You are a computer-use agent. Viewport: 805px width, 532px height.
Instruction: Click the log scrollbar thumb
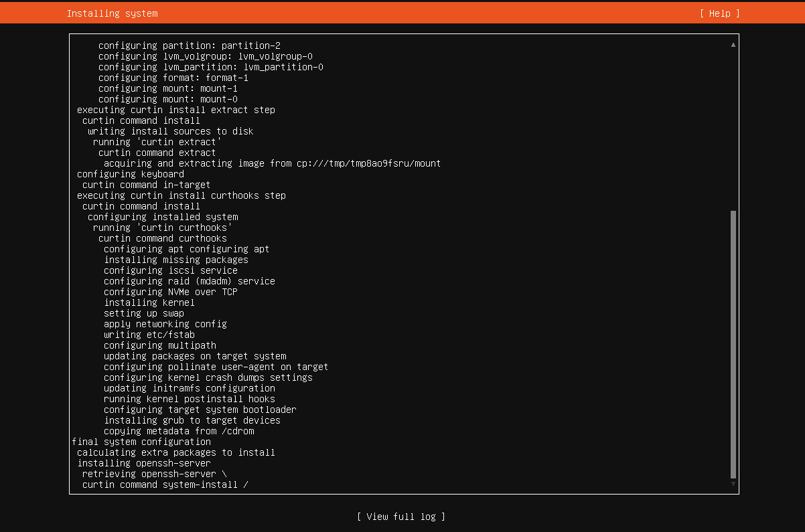[733, 344]
